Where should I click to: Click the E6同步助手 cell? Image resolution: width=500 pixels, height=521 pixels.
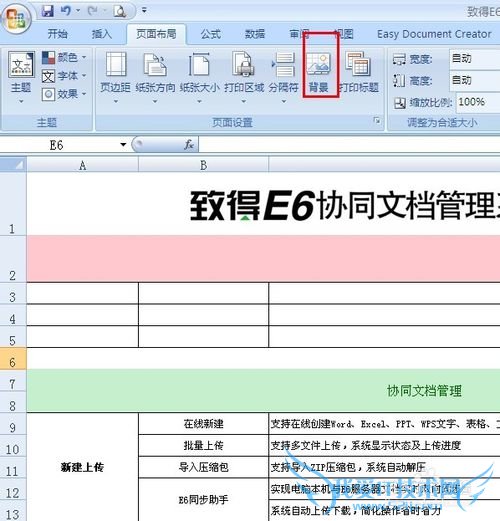pos(203,499)
